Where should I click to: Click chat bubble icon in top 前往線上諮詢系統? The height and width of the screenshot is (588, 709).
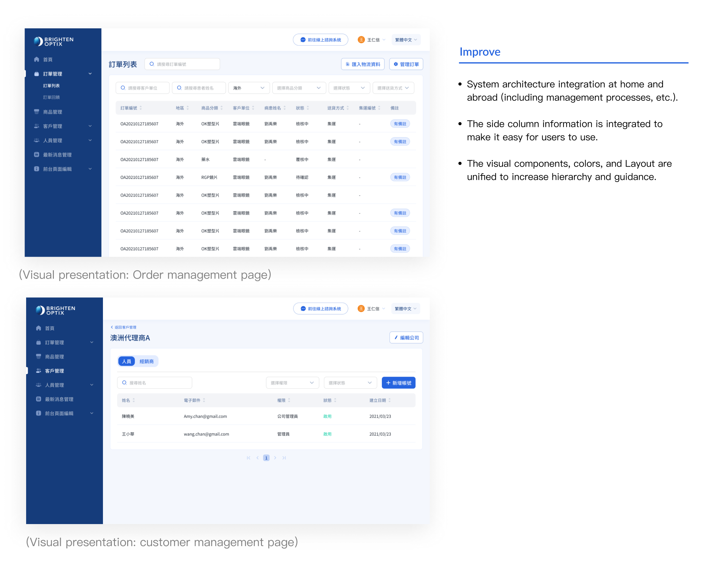coord(303,40)
